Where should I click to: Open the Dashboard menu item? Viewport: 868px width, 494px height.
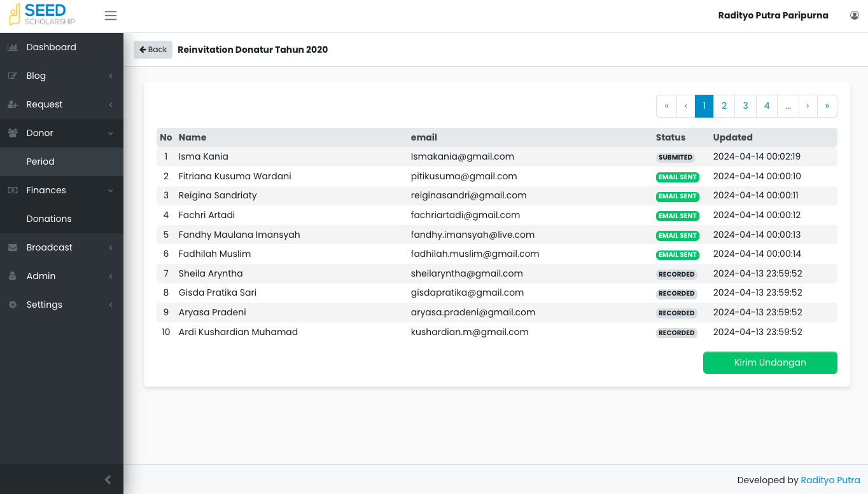coord(62,47)
